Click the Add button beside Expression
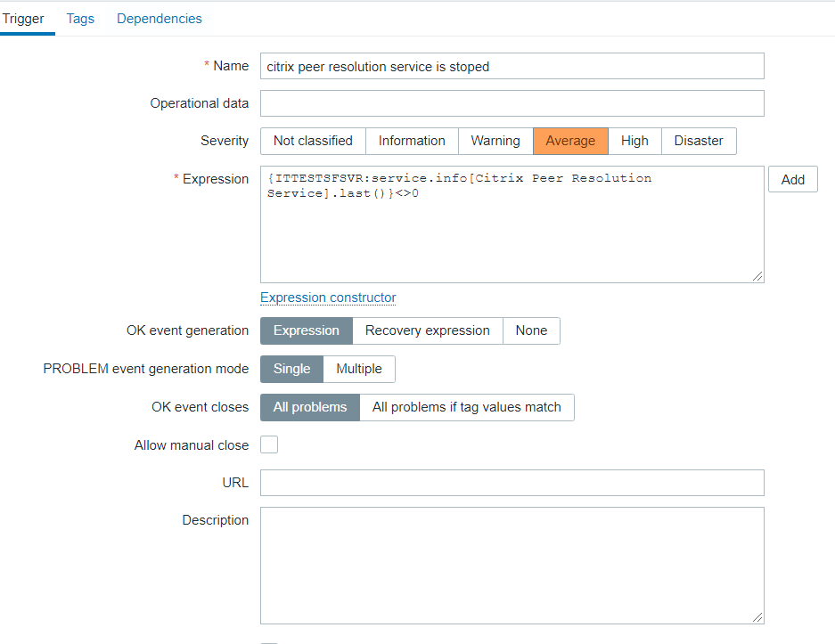 792,179
